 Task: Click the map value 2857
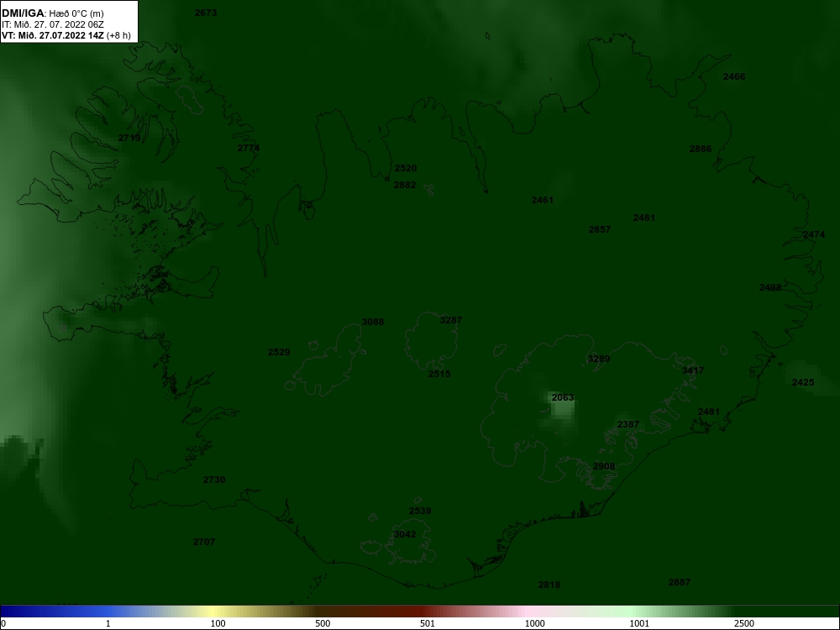[600, 229]
